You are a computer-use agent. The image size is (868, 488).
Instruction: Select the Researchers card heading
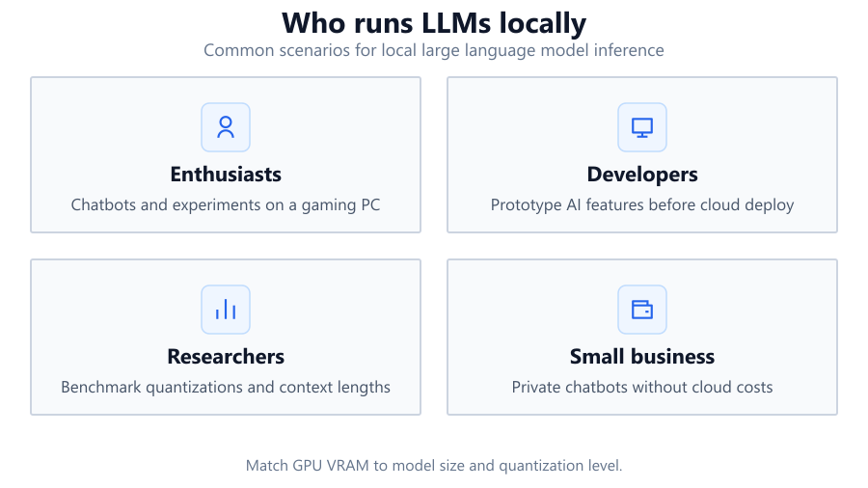226,356
